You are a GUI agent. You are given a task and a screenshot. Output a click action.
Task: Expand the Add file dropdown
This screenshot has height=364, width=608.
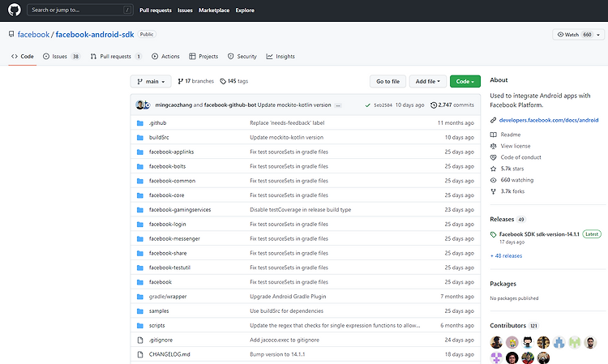428,81
